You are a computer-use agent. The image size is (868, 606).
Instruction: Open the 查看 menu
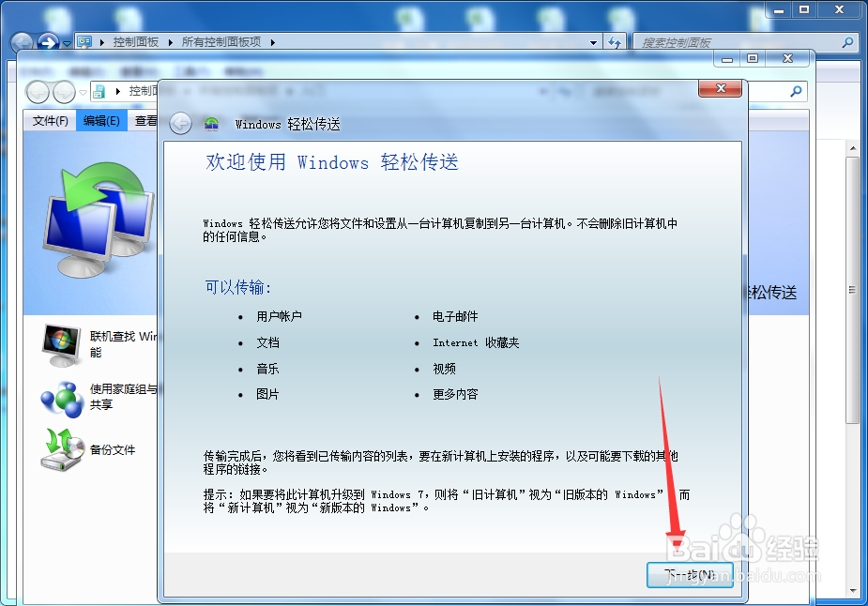point(146,121)
